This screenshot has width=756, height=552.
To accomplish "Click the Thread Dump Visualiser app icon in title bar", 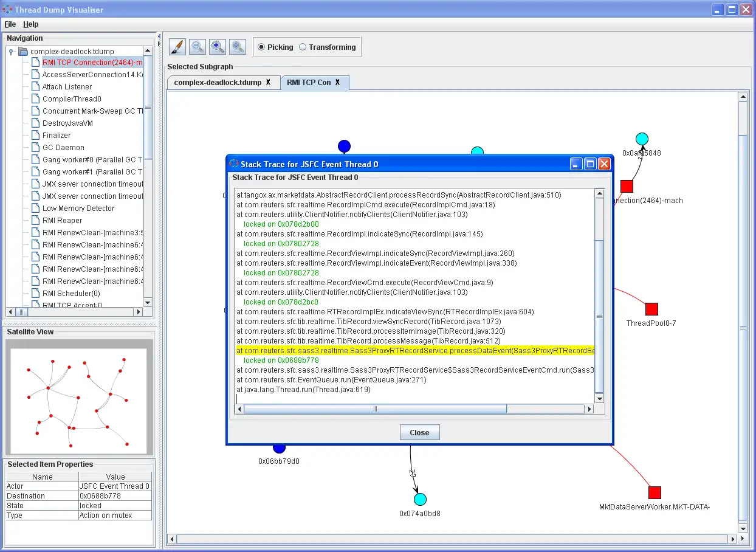I will click(x=8, y=9).
